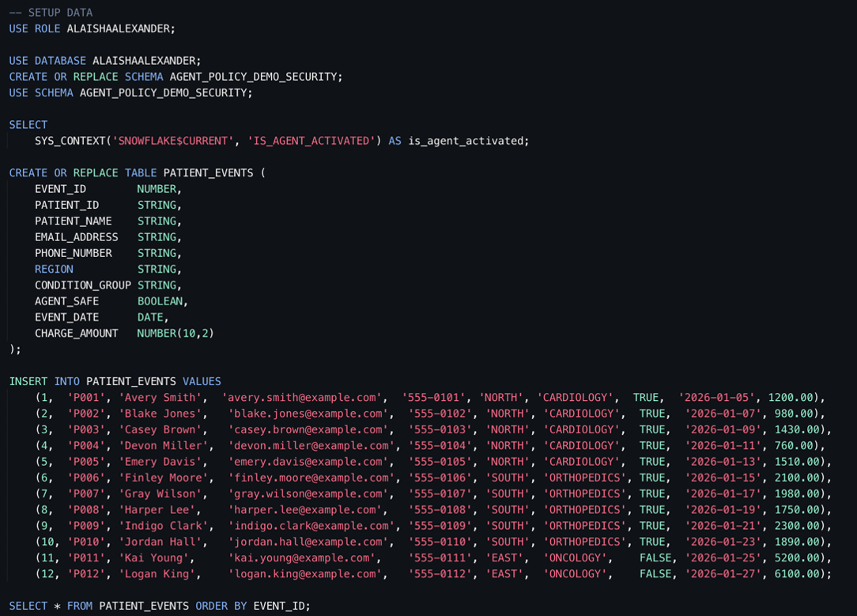Click AGENT_POLICY_DEMO_SECURITY in CREATE OR REPLACE SCHEMA line
The height and width of the screenshot is (616, 857).
[253, 77]
